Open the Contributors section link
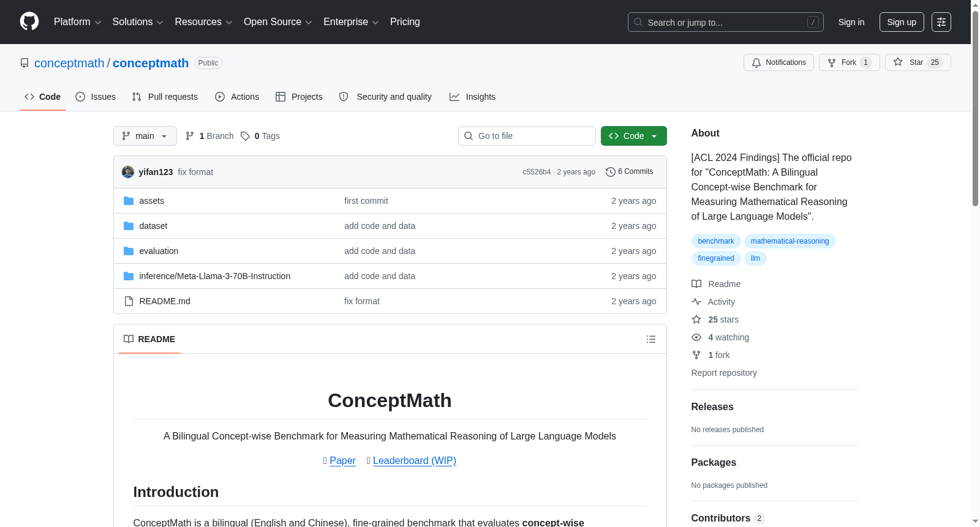980x527 pixels. pos(728,518)
